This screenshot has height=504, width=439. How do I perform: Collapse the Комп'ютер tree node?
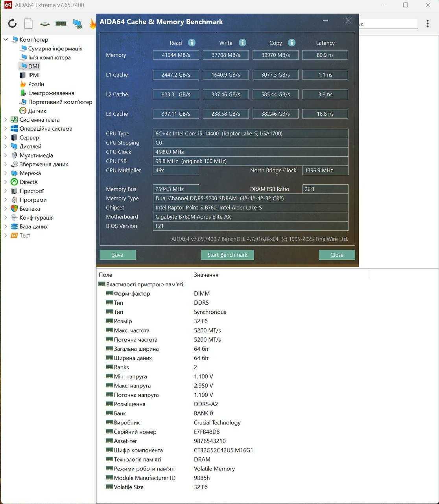(x=6, y=39)
